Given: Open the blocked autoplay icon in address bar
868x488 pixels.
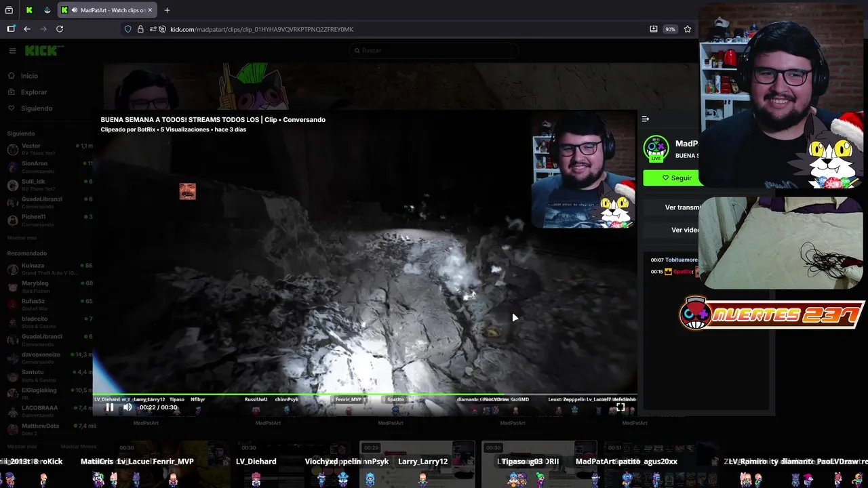Looking at the screenshot, I should pos(163,29).
